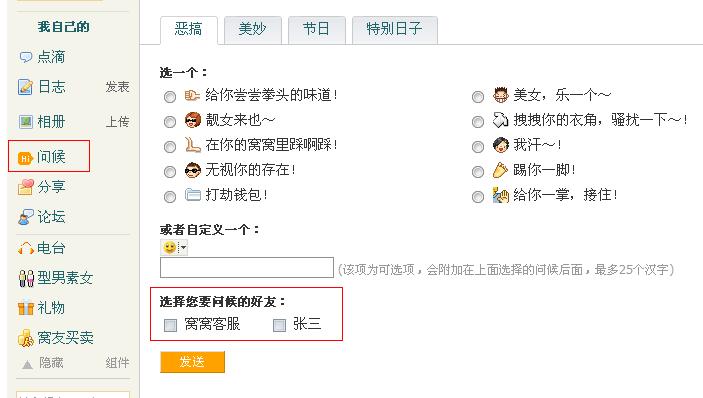
Task: Check the 窝窝客服 friend checkbox
Action: point(170,325)
